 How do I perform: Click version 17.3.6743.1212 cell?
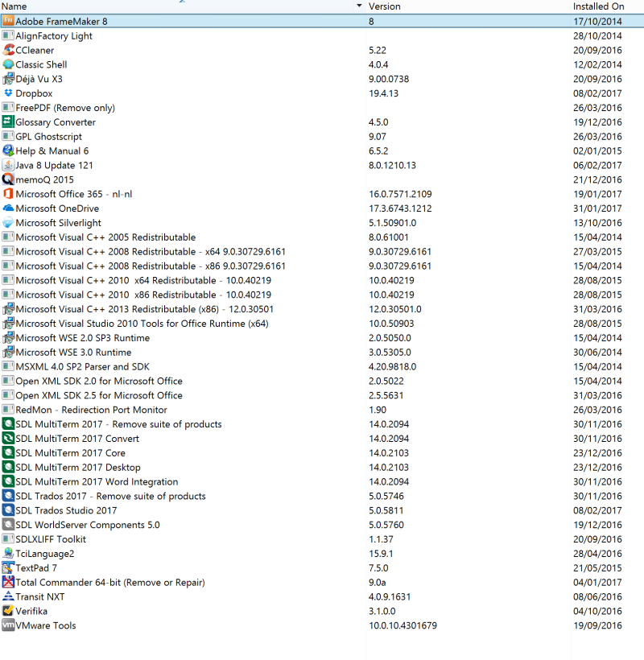tap(400, 208)
